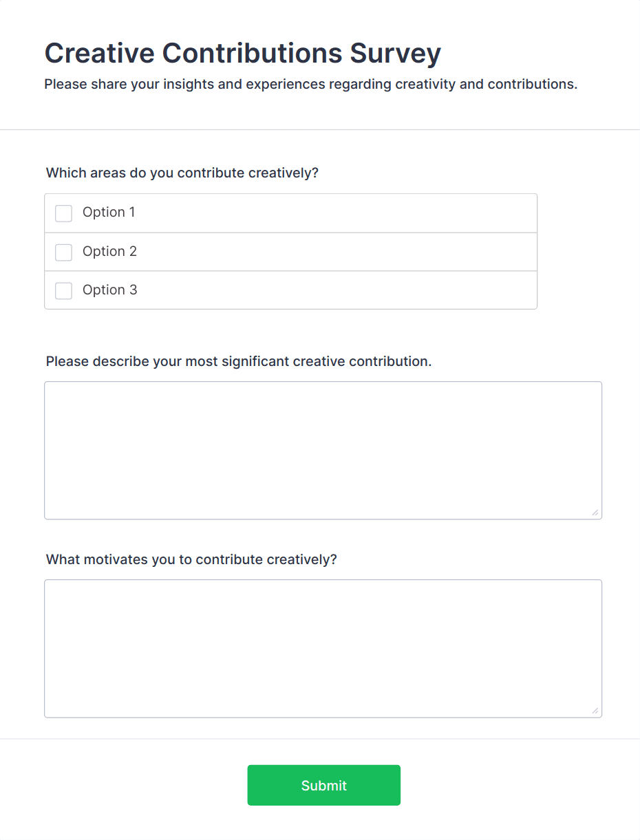
Task: Tick the Option 2 checkbox
Action: click(x=63, y=252)
